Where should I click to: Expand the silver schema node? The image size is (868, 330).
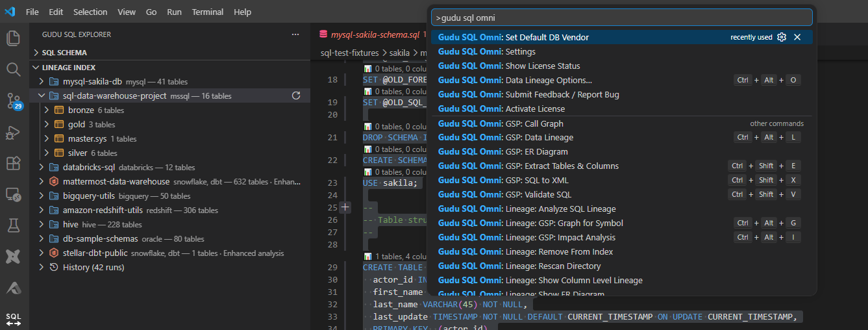[47, 153]
